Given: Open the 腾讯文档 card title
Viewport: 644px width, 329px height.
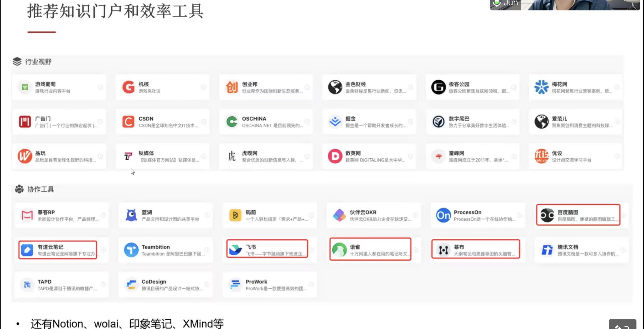Looking at the screenshot, I should 568,247.
